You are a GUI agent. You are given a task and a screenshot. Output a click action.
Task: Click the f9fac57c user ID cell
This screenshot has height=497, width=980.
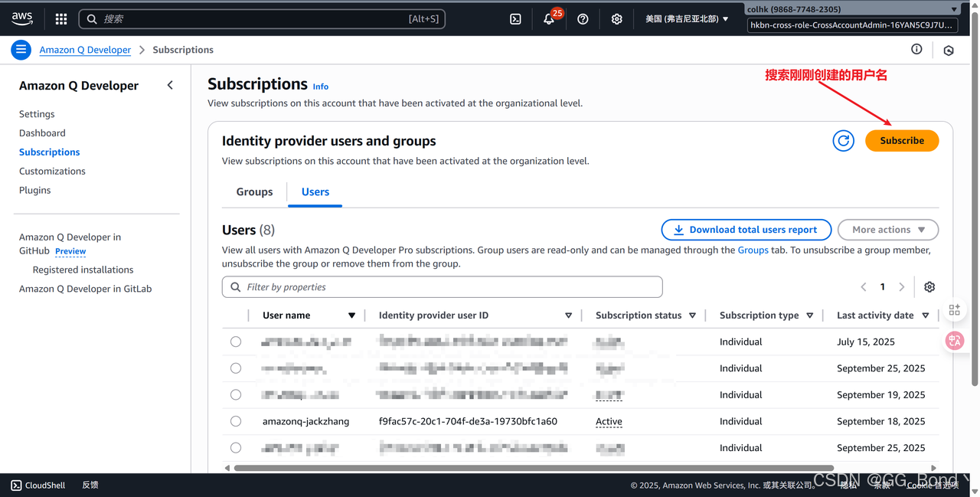(468, 421)
